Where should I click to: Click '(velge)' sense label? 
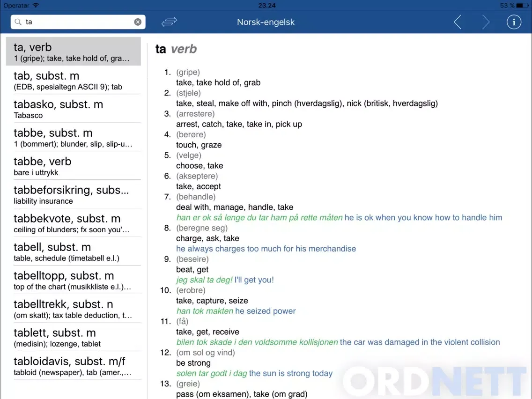[x=189, y=155]
